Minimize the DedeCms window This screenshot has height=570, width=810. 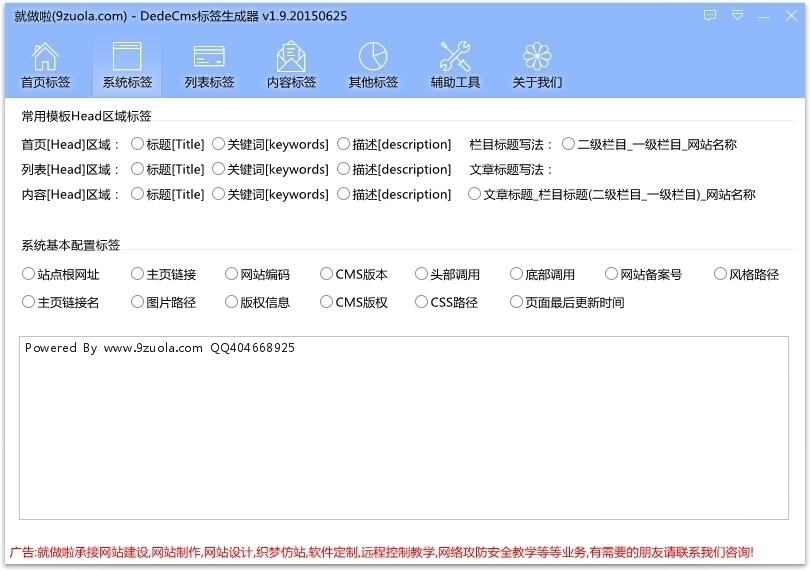tap(764, 17)
